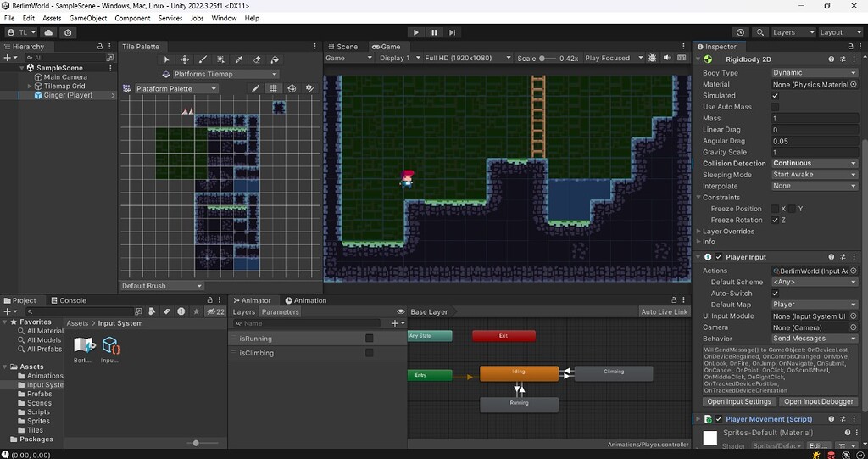The width and height of the screenshot is (868, 459).
Task: Uncheck Freeze Rotation Z
Action: [775, 220]
